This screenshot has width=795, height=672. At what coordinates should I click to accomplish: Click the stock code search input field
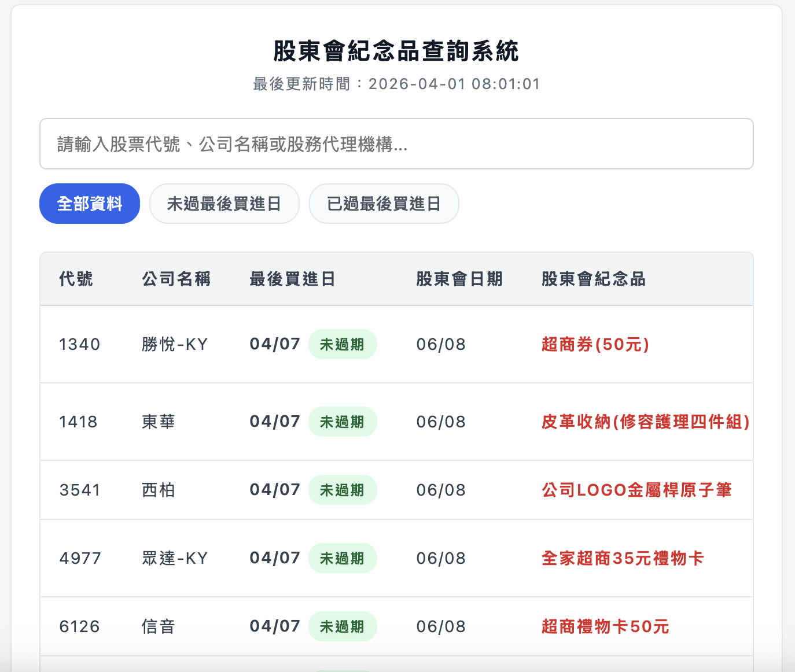[396, 144]
